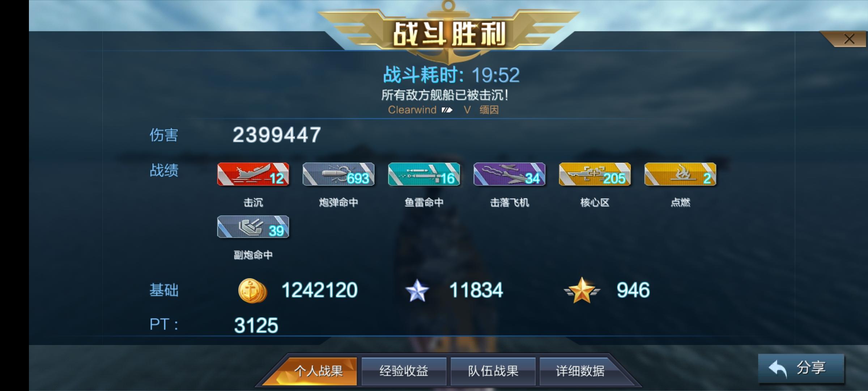Viewport: 868px width, 391px height.
Task: Click the gold winged star icon
Action: click(582, 290)
